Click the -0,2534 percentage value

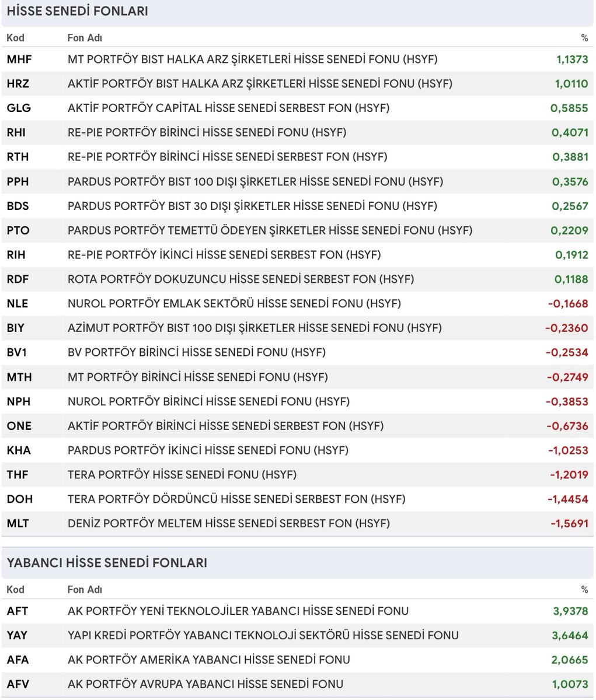[567, 353]
